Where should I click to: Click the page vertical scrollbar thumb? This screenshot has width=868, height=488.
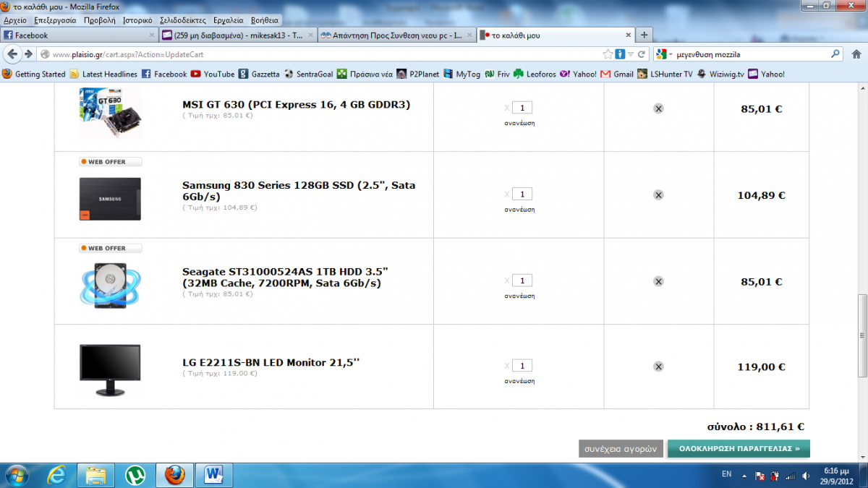pyautogui.click(x=862, y=335)
